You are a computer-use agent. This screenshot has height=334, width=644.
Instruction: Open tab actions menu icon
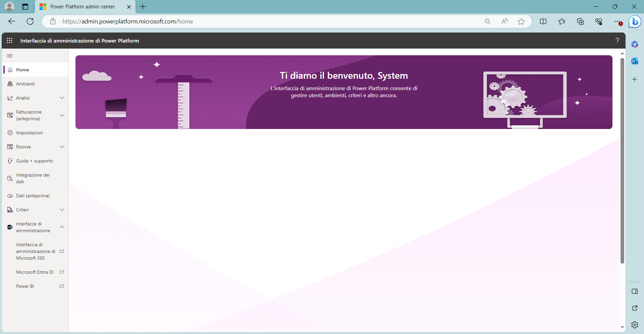(25, 7)
